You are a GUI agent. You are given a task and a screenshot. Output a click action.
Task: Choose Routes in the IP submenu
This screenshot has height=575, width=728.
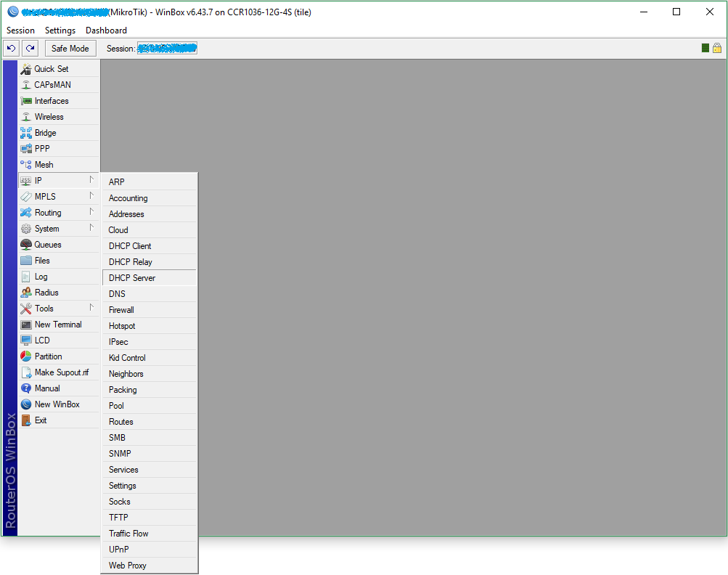pyautogui.click(x=149, y=422)
